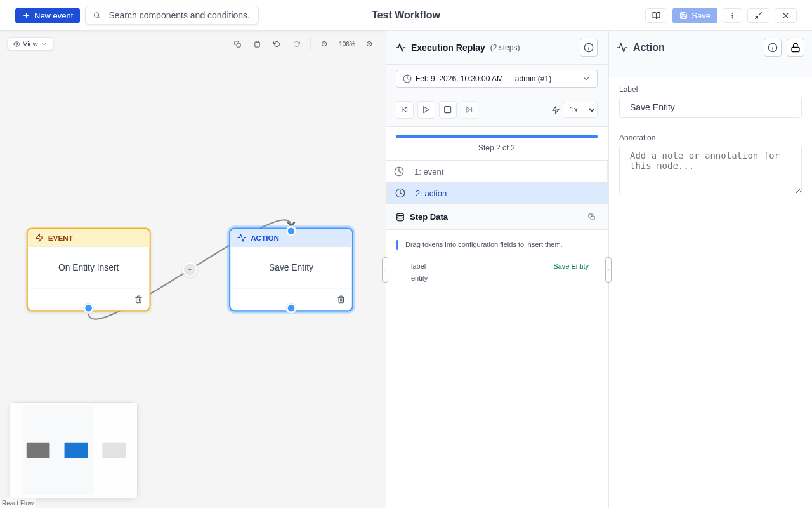The height and width of the screenshot is (508, 812).
Task: Select step 1: event in the replay list
Action: click(x=497, y=171)
